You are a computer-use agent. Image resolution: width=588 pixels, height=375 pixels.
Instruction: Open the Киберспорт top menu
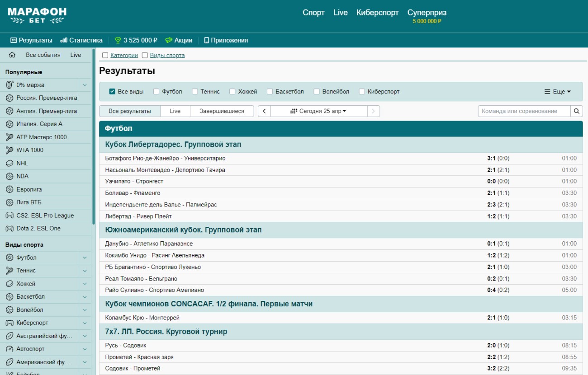377,13
